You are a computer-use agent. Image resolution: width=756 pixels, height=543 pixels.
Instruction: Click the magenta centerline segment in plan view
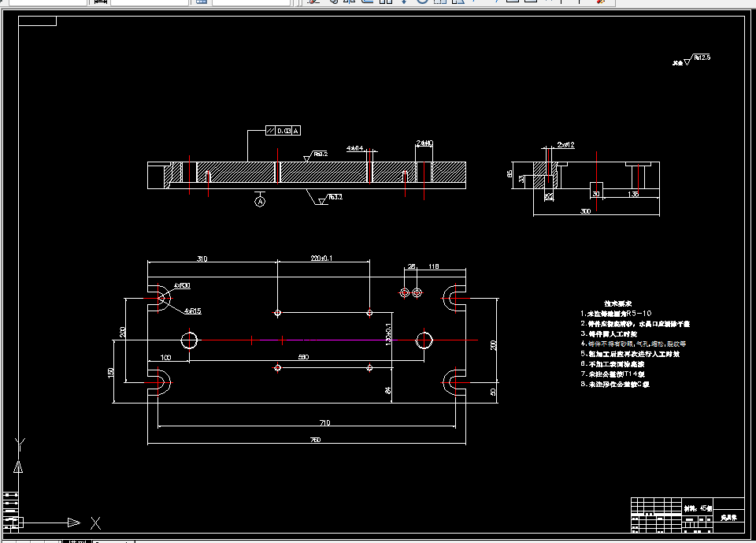pyautogui.click(x=328, y=340)
